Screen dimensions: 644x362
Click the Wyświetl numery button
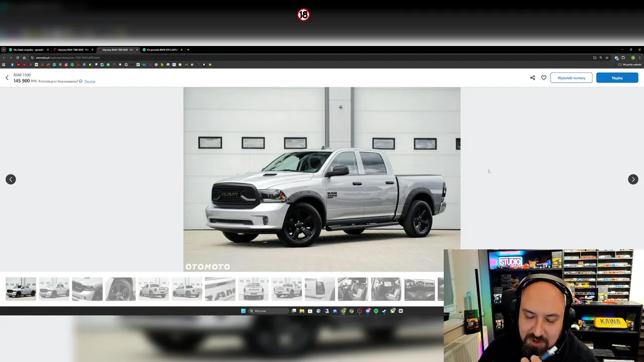(x=571, y=78)
